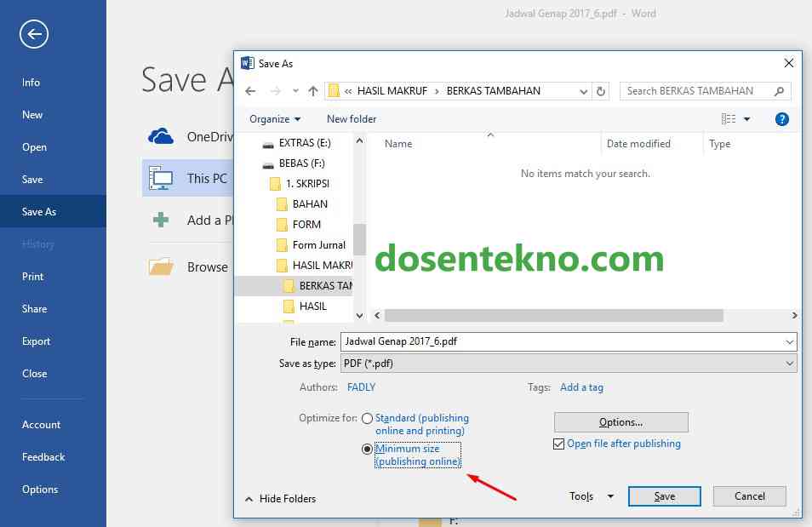Choose Close in the backstage menu
The image size is (812, 527).
[x=34, y=374]
